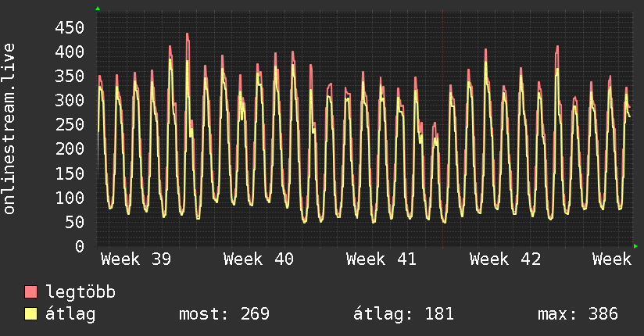The image size is (644, 336).
Task: Click the 'max: 386' statistic
Action: point(578,314)
